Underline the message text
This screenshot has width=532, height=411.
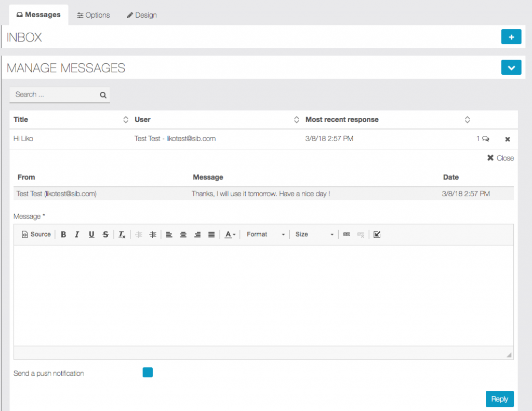[91, 234]
